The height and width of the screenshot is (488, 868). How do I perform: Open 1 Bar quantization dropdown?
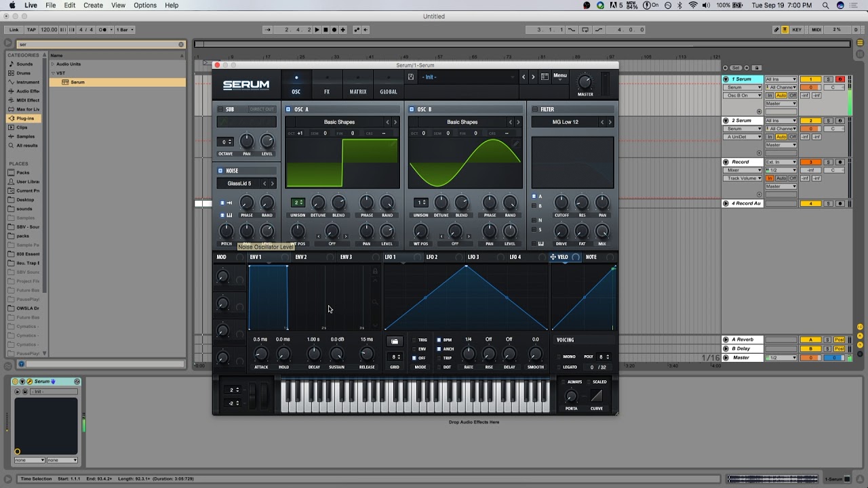coord(125,30)
